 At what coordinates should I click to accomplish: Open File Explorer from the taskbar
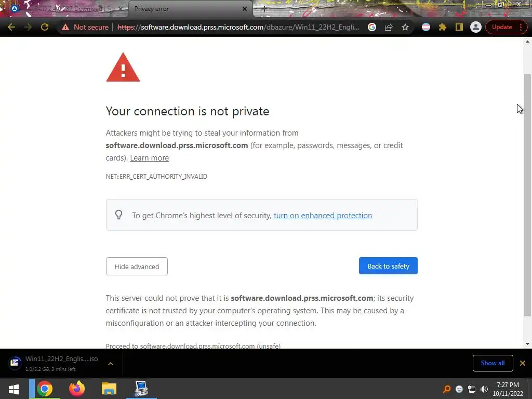pos(109,389)
